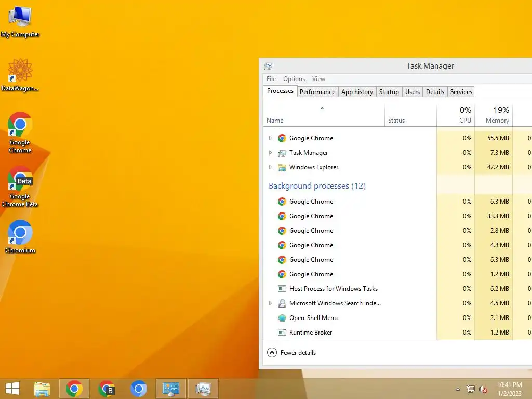Switch to the Services tab
This screenshot has width=532, height=399.
[x=461, y=92]
